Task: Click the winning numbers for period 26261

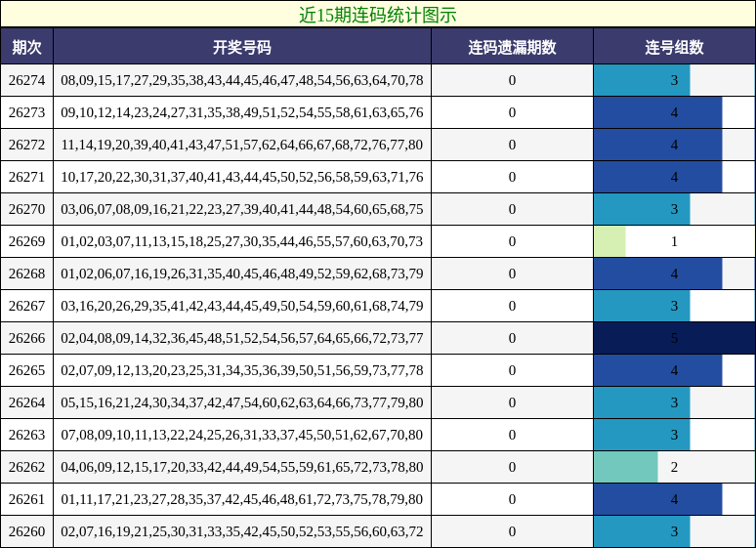Action: click(x=242, y=499)
